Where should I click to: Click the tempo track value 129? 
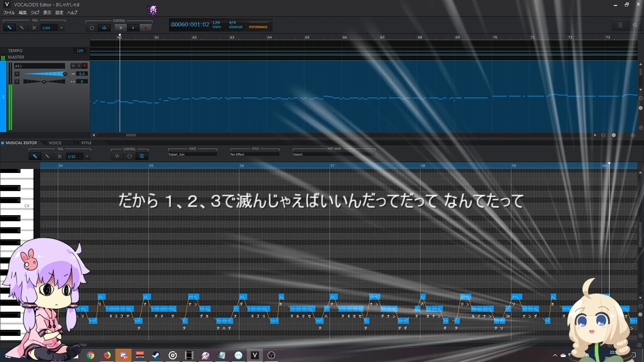click(x=79, y=51)
